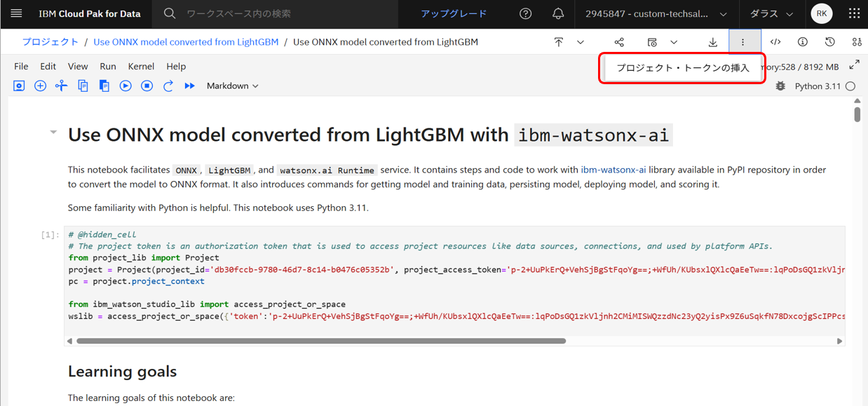This screenshot has width=868, height=406.
Task: Open the Markdown cell type dropdown
Action: click(x=232, y=86)
